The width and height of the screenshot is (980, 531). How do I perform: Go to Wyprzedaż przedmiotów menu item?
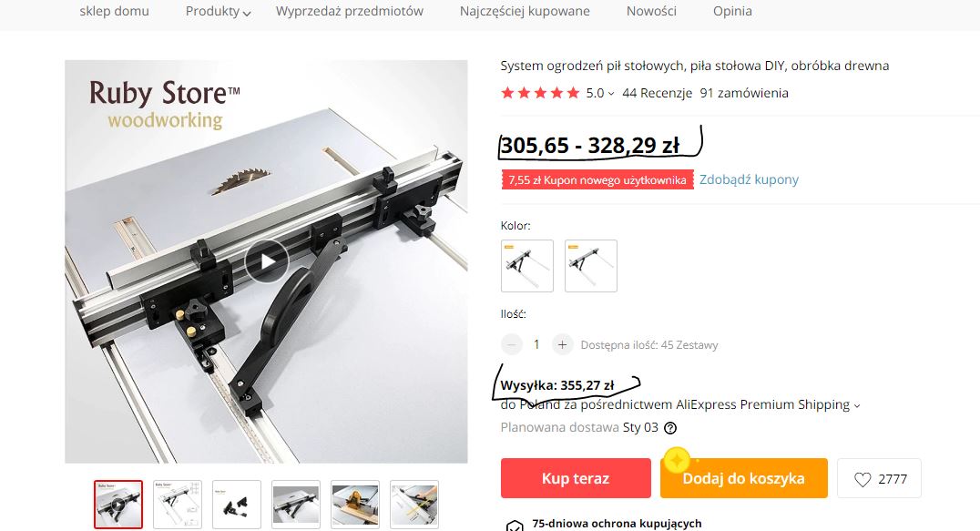click(350, 11)
